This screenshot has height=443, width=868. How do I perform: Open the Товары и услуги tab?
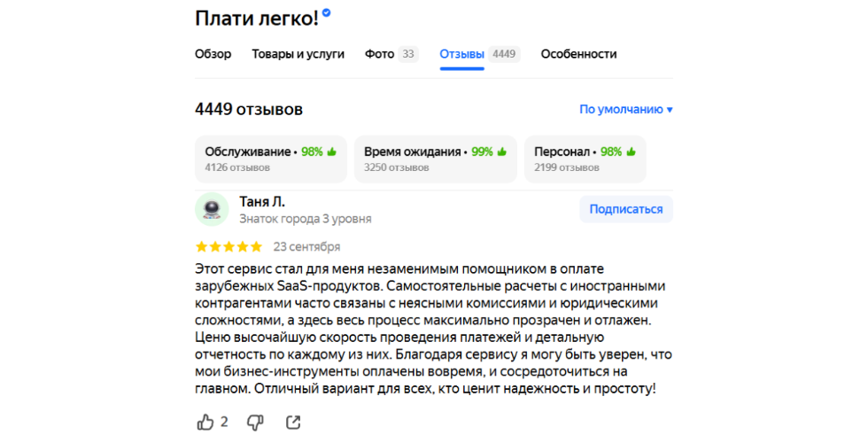click(x=298, y=54)
